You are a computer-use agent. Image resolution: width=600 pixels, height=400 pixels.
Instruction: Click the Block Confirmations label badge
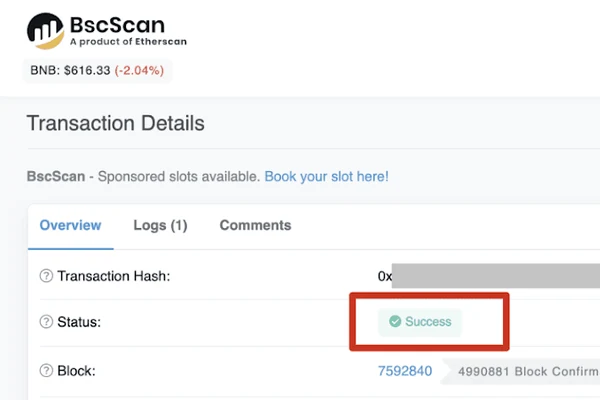(520, 371)
